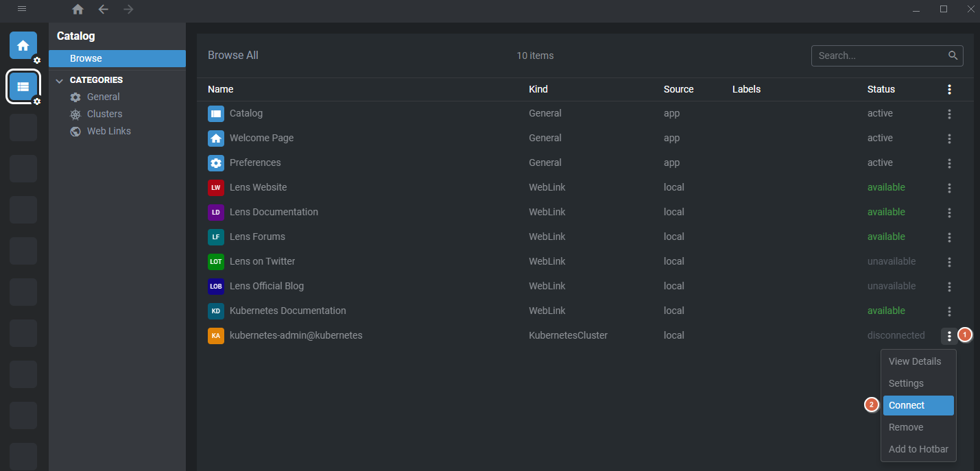This screenshot has width=980, height=471.
Task: Select Web Links category
Action: pyautogui.click(x=108, y=131)
